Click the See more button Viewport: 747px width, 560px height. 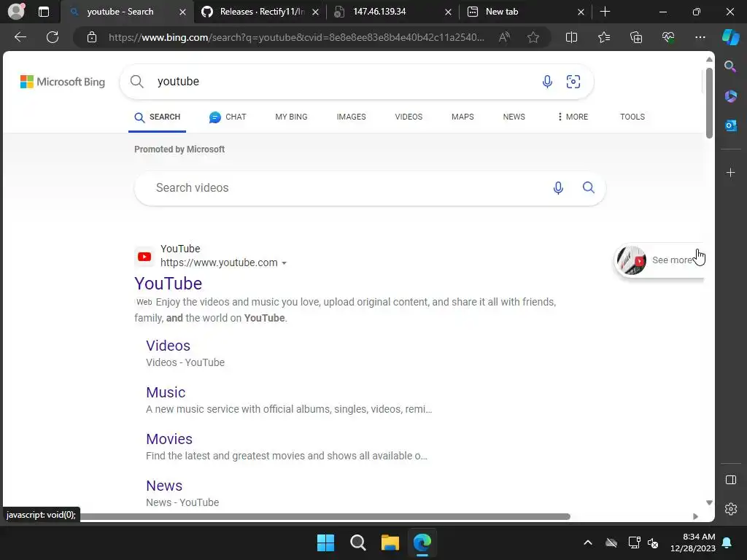[659, 260]
